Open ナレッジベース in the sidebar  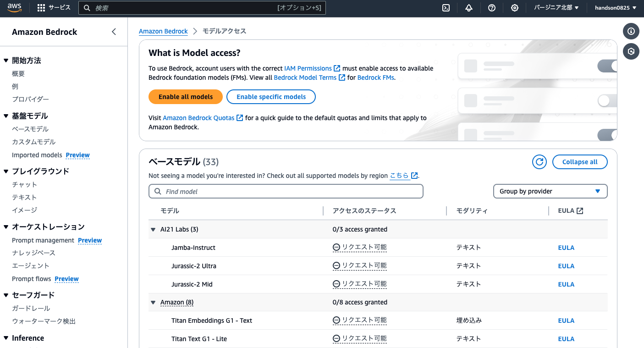[33, 253]
